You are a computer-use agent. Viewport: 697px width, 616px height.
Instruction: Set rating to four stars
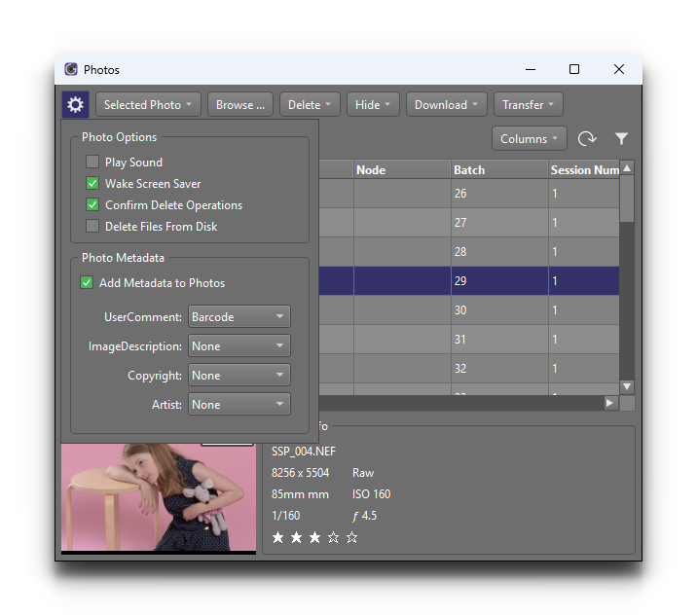[x=333, y=538]
